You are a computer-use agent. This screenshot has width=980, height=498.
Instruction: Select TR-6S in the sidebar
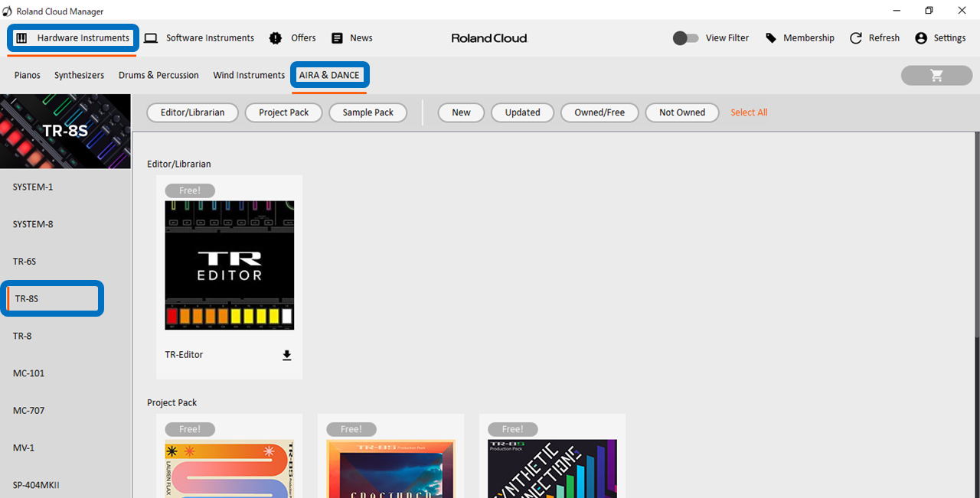point(65,262)
